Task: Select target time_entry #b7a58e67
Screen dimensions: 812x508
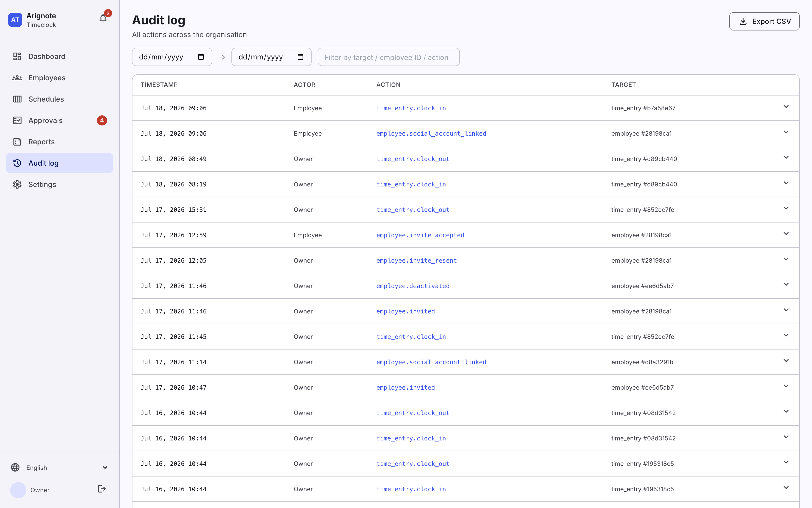Action: click(643, 108)
